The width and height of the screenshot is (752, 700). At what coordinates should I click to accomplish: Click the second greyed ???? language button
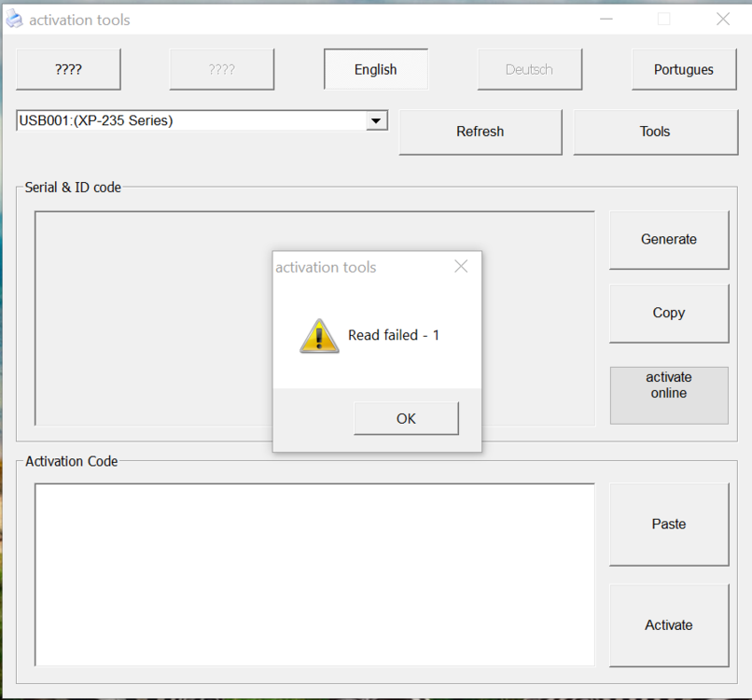point(221,69)
